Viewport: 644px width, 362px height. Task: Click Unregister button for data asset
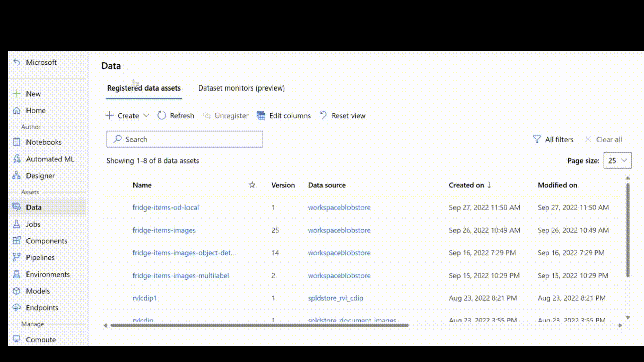[x=226, y=115]
